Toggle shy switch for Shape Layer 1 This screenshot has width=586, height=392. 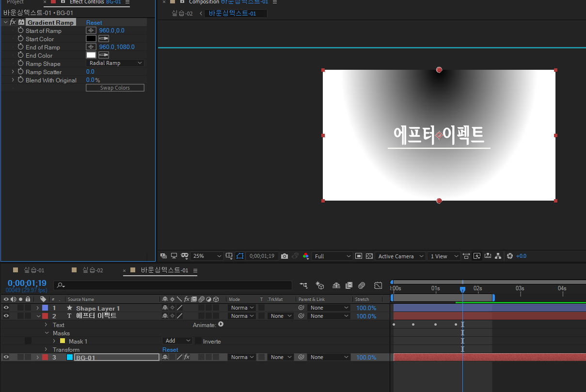tap(165, 308)
